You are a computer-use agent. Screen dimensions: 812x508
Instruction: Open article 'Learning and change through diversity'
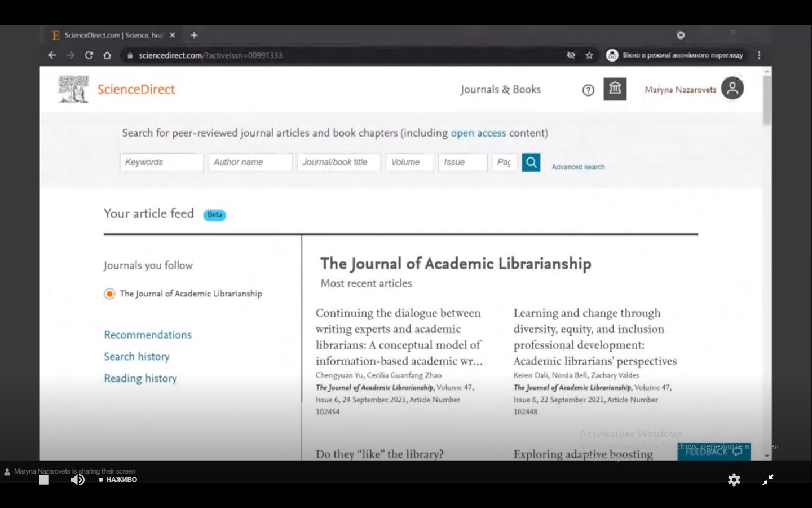595,337
